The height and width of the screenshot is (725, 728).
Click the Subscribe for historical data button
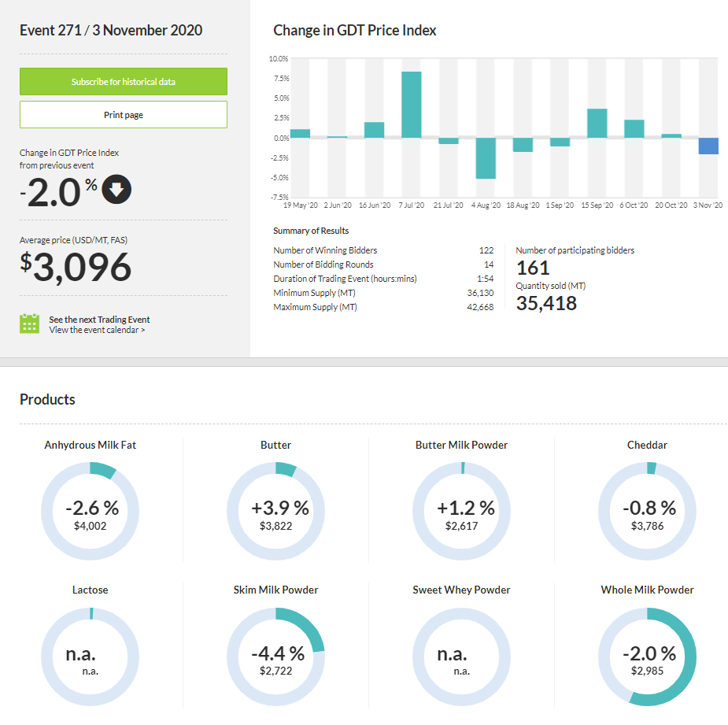coord(124,82)
